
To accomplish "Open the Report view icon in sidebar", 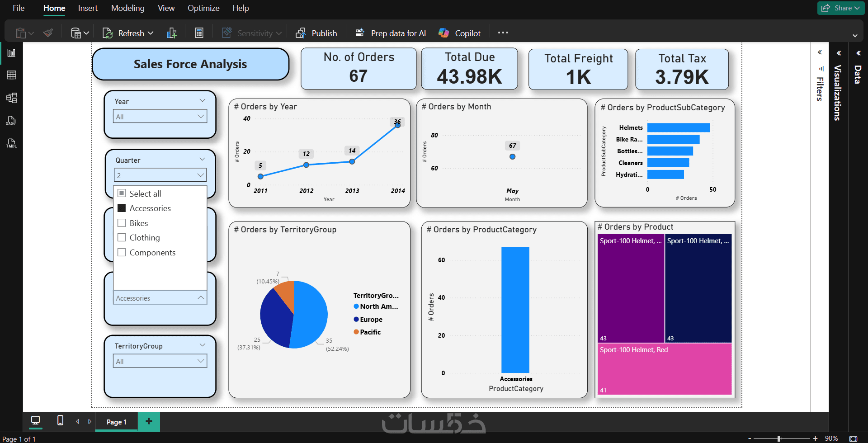I will click(11, 53).
